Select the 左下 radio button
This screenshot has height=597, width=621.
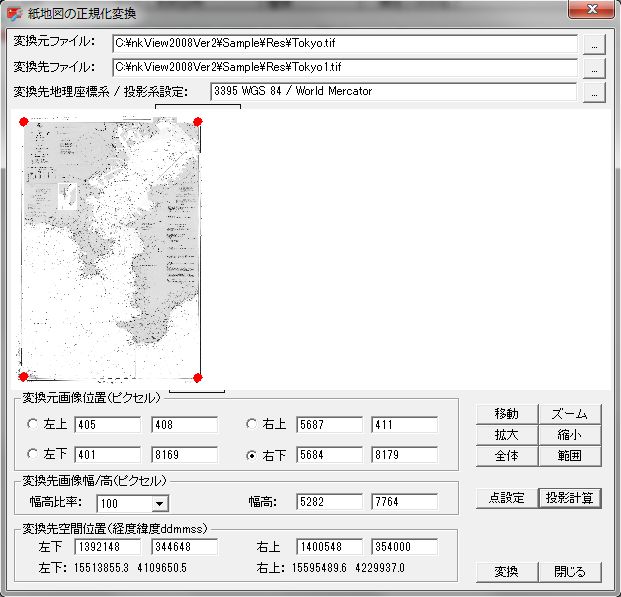32,455
